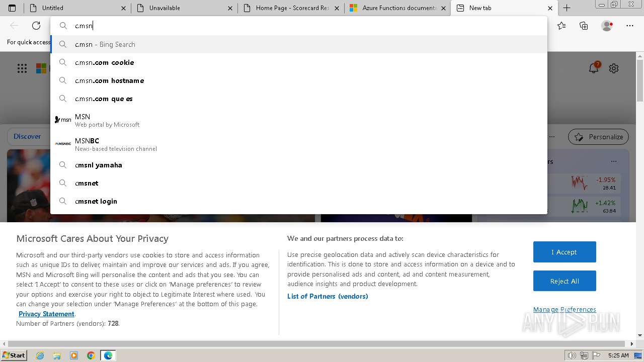
Task: Close the Unavailable tab
Action: tap(230, 8)
